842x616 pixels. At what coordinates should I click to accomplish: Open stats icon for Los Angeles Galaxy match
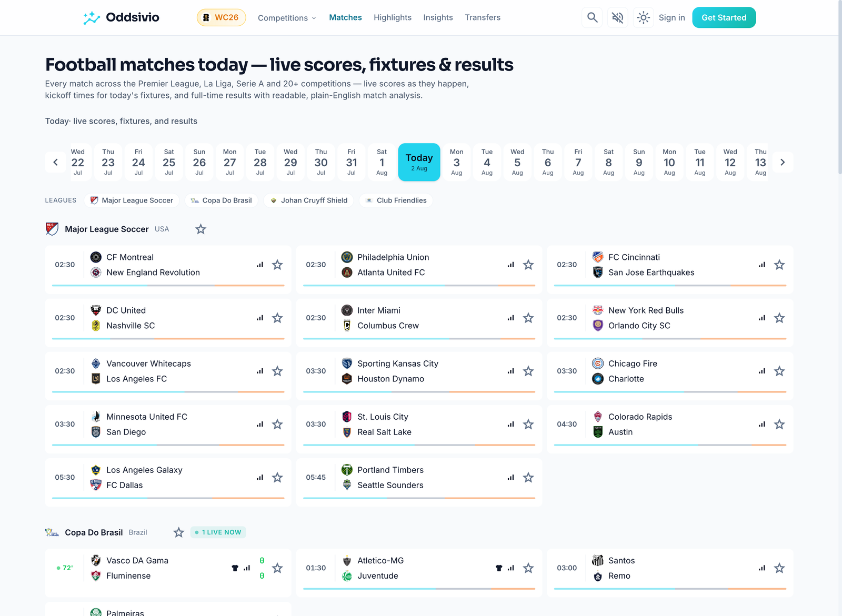pos(260,477)
